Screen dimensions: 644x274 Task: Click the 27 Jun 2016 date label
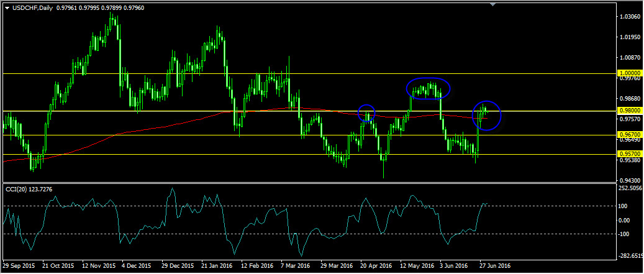(496, 266)
